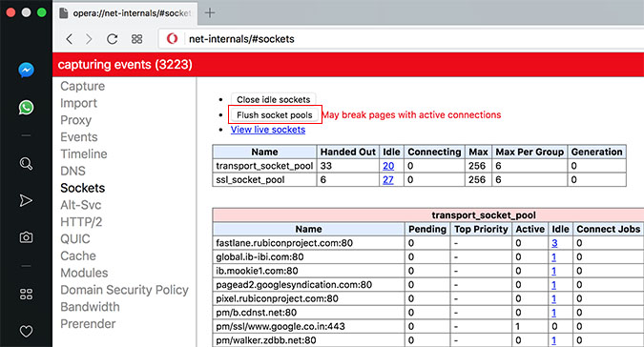Click the Connect Jobs column header
The height and width of the screenshot is (347, 644).
[x=609, y=229]
